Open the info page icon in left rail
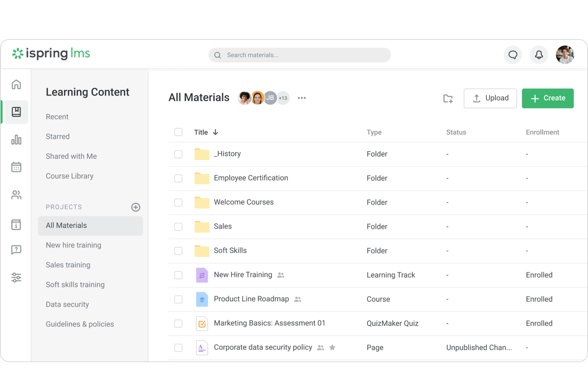 (16, 225)
